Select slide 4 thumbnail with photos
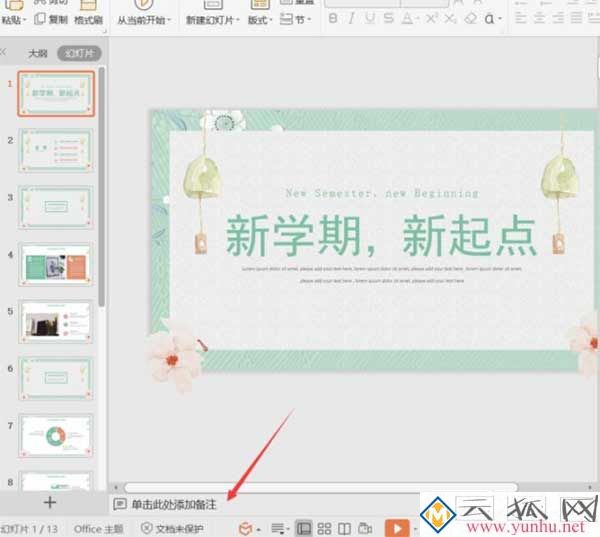This screenshot has width=600, height=537. (x=56, y=264)
